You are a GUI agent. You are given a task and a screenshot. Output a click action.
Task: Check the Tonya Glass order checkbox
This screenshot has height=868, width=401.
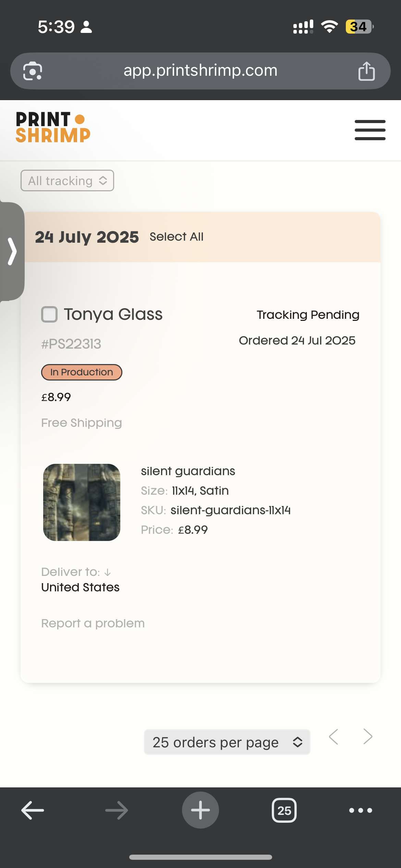49,314
